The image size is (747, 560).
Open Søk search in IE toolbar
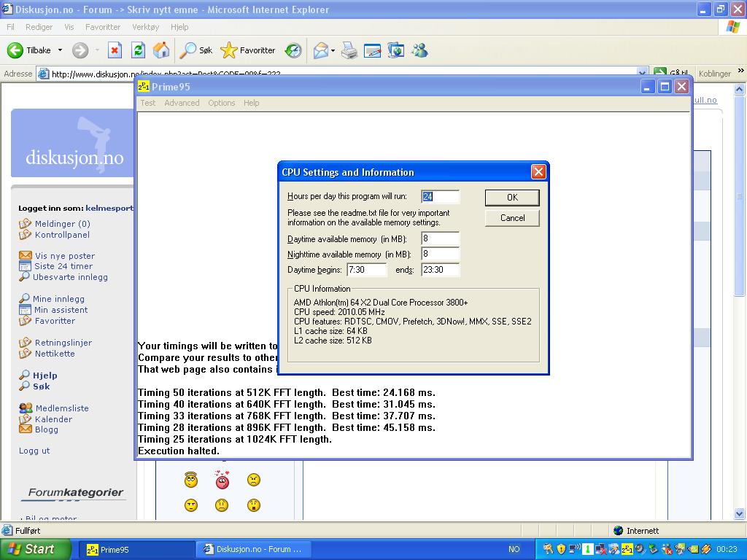coord(196,50)
